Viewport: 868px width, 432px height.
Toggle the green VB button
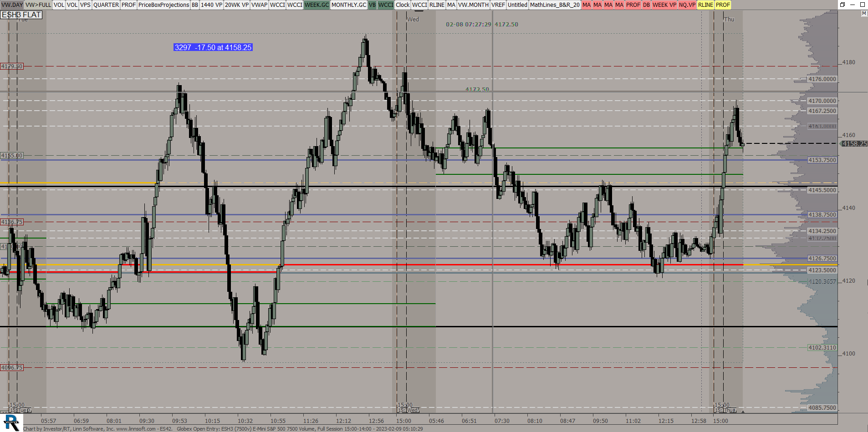(372, 5)
